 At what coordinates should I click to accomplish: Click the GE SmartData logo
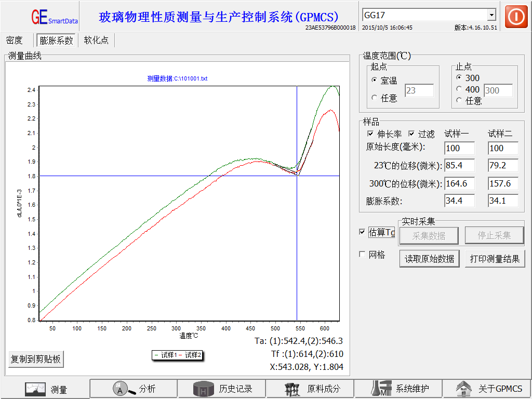tap(55, 17)
